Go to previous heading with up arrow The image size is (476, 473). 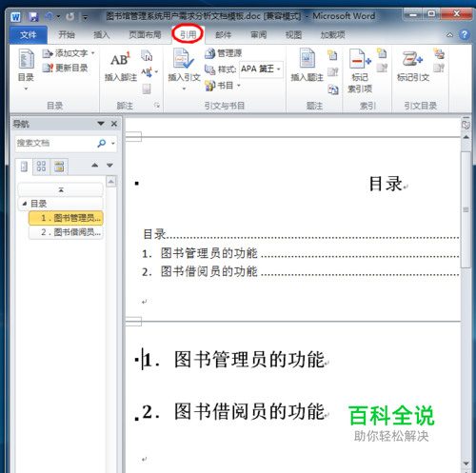(94, 166)
